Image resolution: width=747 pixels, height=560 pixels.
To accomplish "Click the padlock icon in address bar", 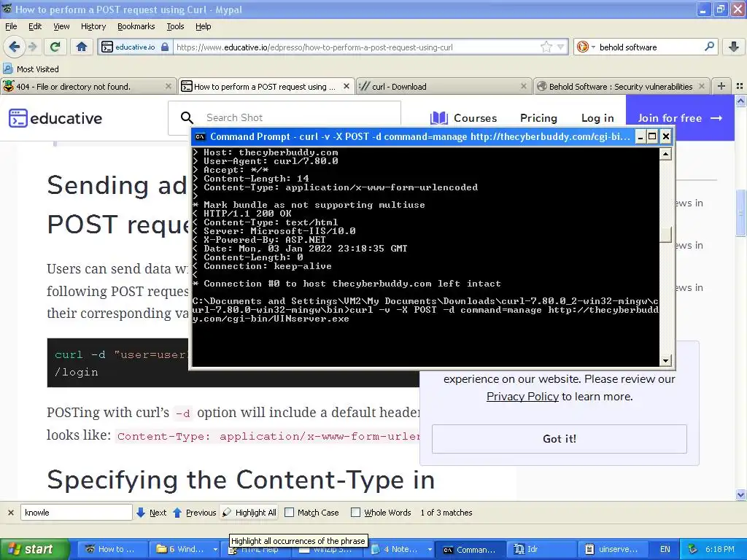I will [165, 47].
